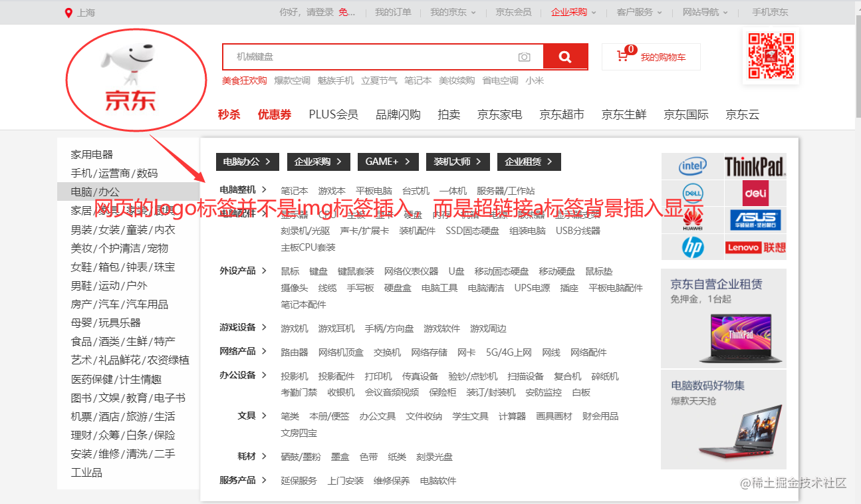The height and width of the screenshot is (504, 861).
Task: Click the location pin icon next to 上海
Action: click(x=68, y=13)
